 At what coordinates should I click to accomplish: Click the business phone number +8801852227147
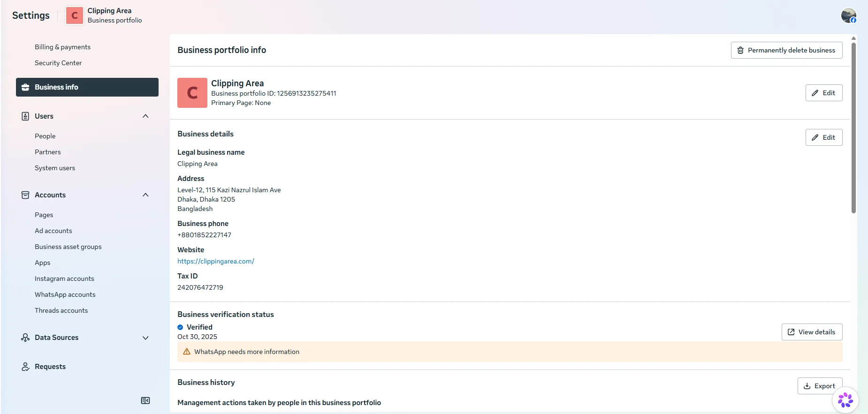point(205,235)
